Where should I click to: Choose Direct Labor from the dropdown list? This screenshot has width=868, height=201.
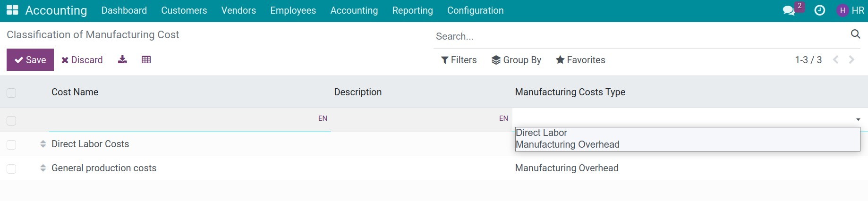pos(687,133)
